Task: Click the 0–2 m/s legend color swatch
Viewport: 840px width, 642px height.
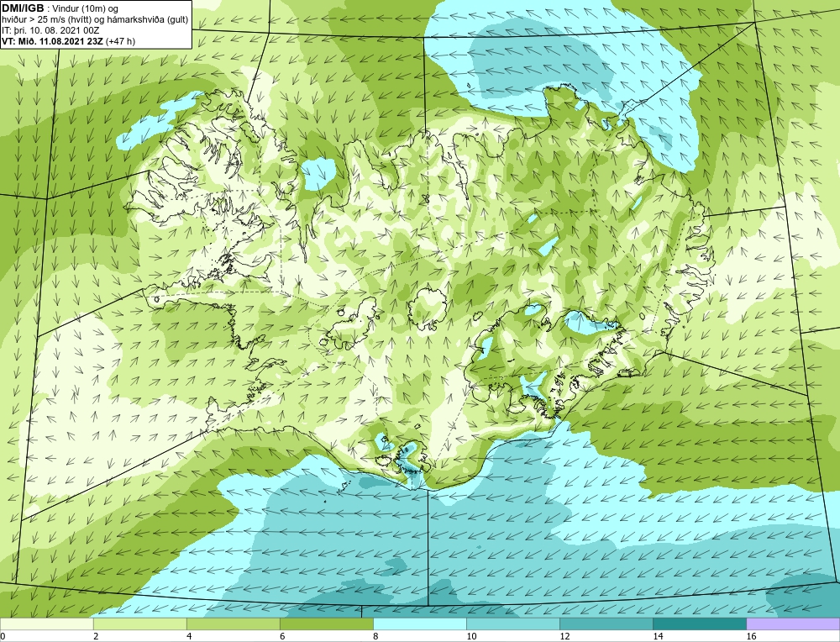Action: [x=46, y=624]
